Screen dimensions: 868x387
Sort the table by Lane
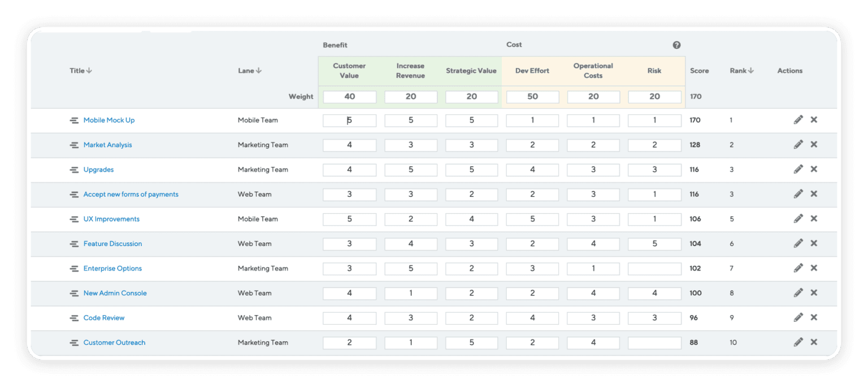point(250,70)
